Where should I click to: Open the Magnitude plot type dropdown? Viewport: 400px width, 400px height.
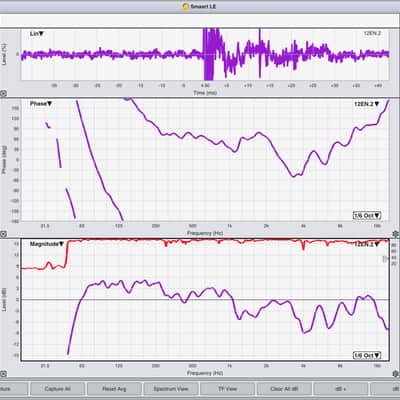[x=47, y=244]
